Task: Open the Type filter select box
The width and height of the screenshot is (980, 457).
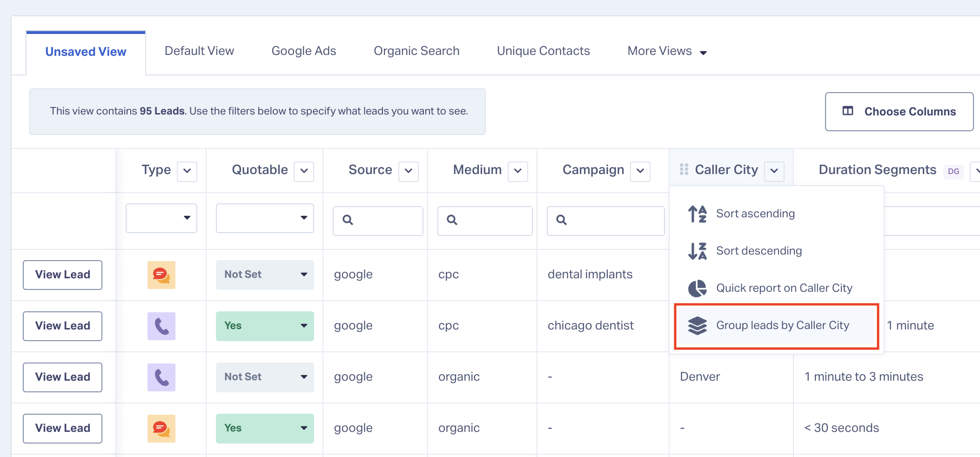Action: pos(161,218)
